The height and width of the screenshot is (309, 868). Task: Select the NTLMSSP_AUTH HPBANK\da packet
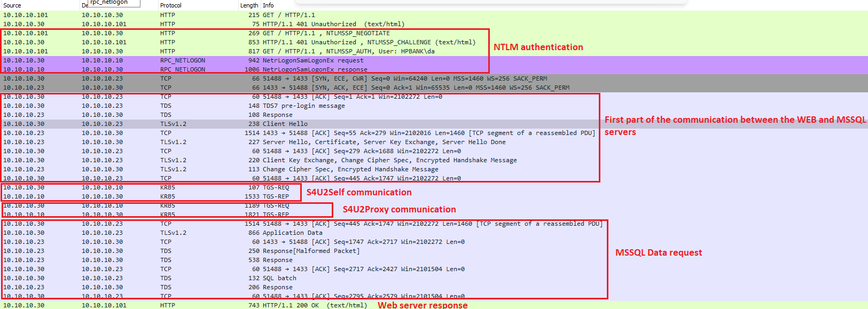point(348,51)
